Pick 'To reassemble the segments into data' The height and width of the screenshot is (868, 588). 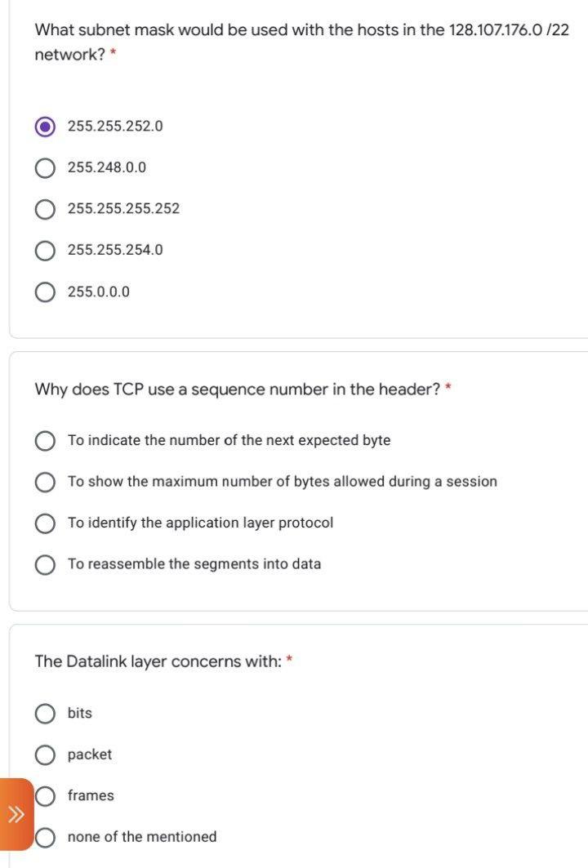46,564
